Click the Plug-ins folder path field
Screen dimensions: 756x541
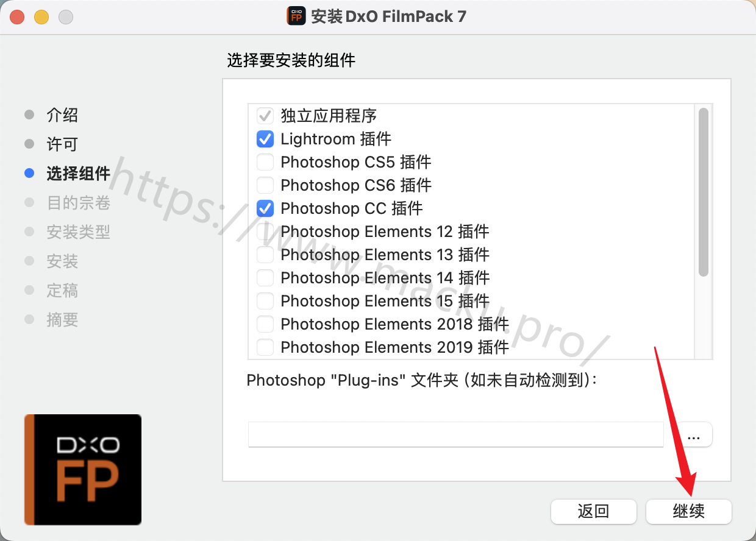[456, 434]
